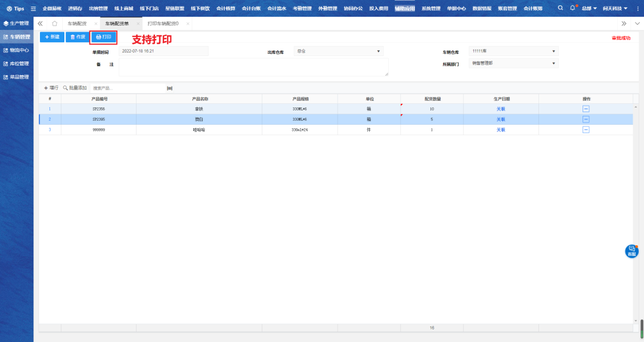This screenshot has width=644, height=342.
Task: Click the minus icon in row 1
Action: tap(586, 109)
